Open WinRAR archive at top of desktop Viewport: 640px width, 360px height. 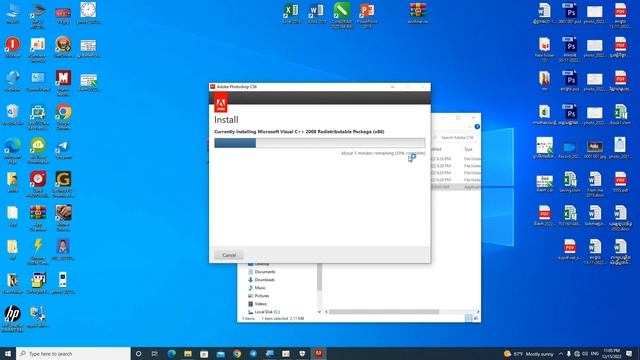418,13
